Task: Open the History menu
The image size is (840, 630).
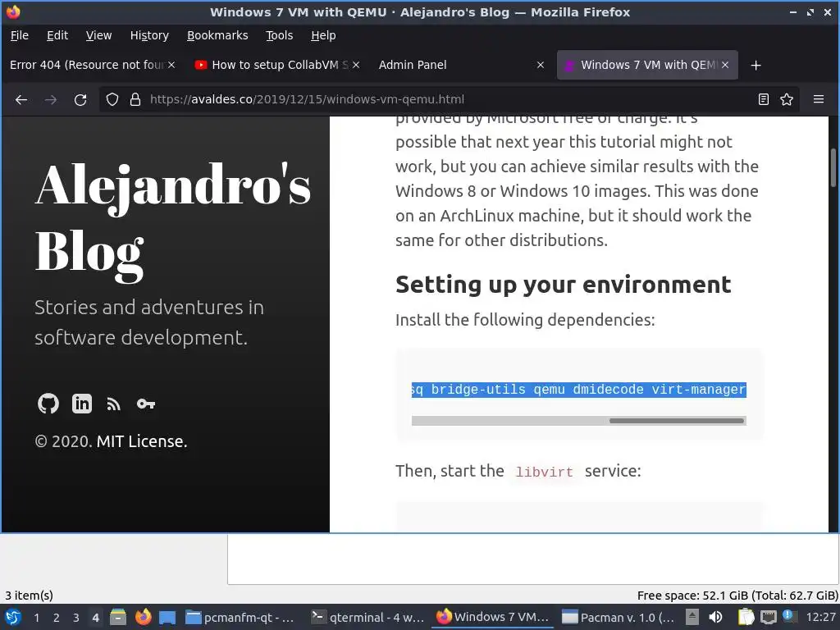Action: click(x=149, y=35)
